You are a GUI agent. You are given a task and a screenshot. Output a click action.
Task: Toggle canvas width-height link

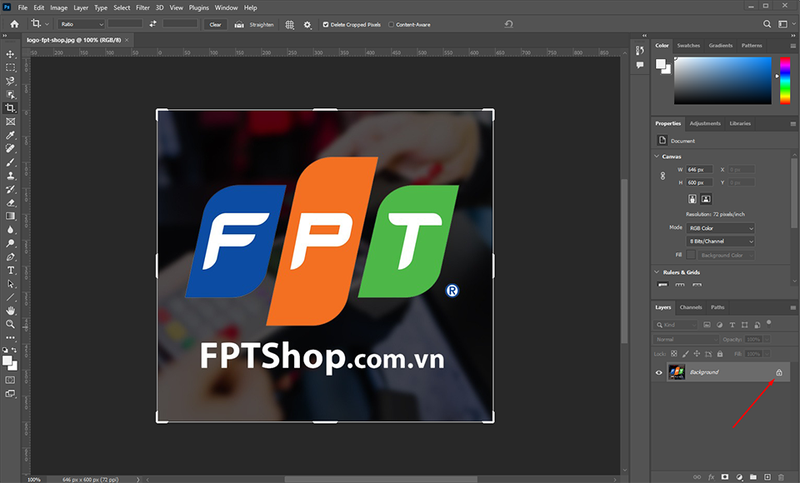663,176
